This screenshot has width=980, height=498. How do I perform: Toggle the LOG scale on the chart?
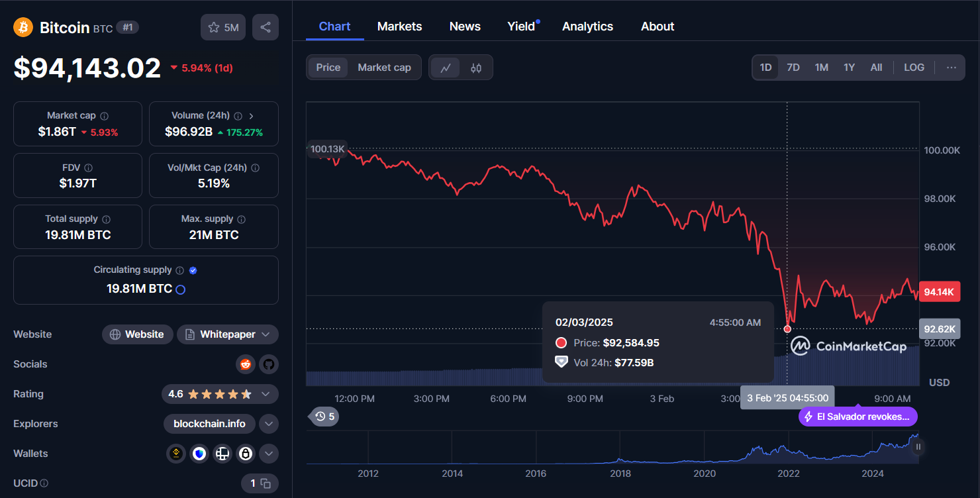(914, 67)
